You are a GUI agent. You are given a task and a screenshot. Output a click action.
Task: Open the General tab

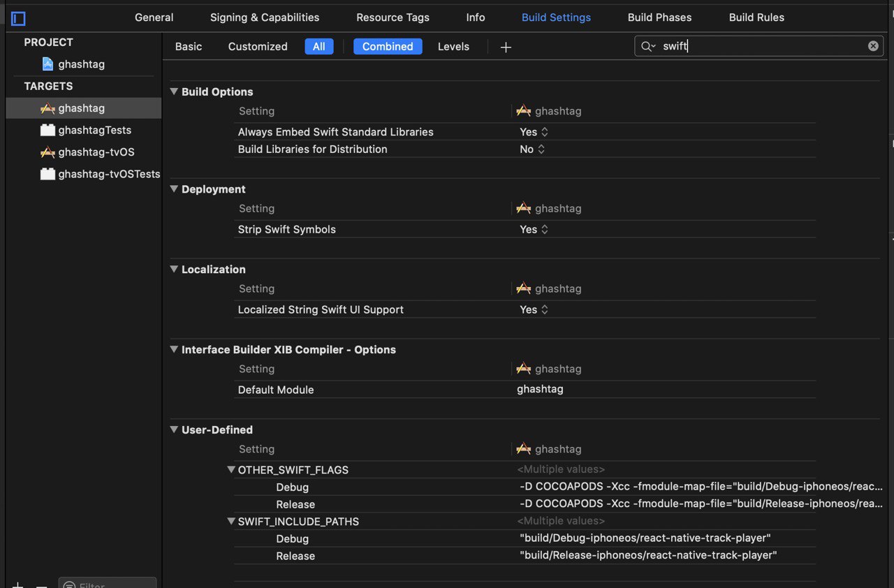point(154,17)
